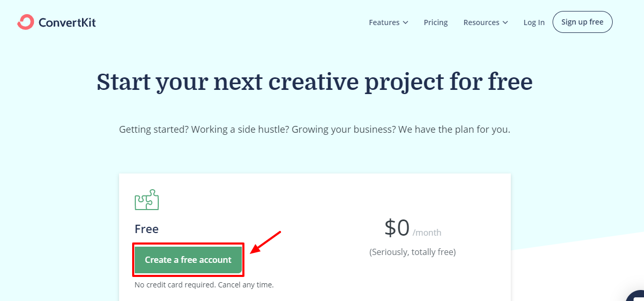The image size is (644, 301).
Task: Click the /month label beside the price
Action: tap(427, 233)
